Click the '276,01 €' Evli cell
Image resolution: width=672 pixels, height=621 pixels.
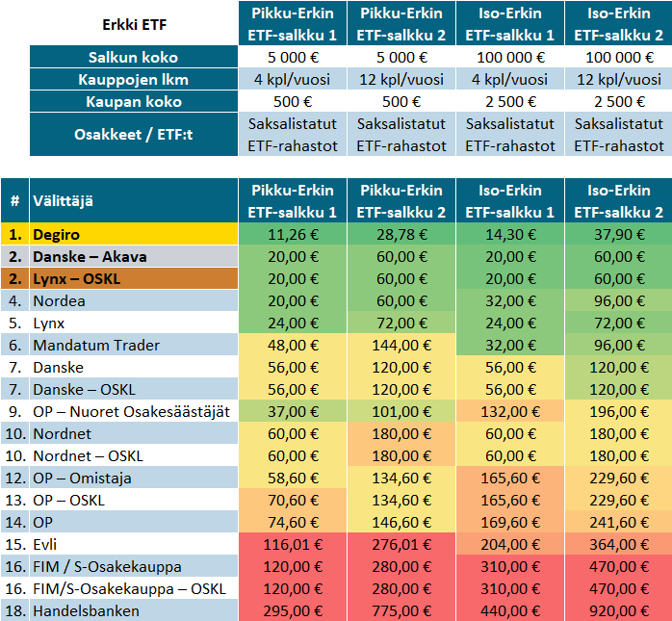tap(401, 544)
